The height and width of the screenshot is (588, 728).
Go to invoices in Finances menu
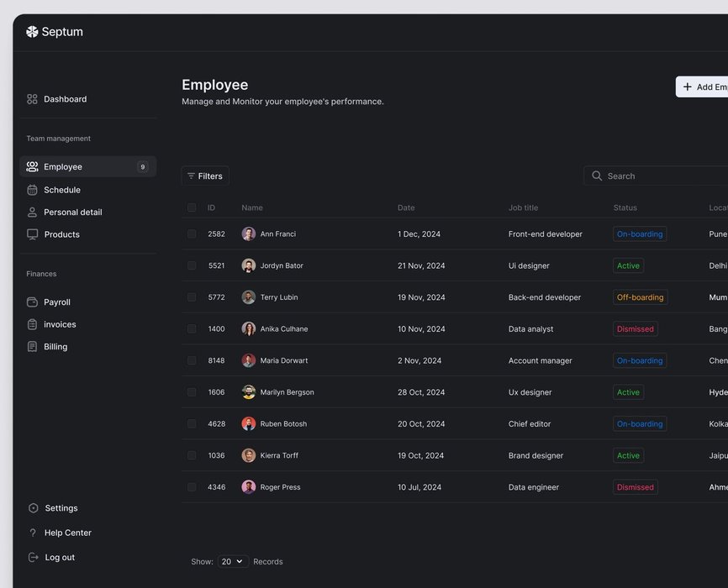[x=60, y=324]
